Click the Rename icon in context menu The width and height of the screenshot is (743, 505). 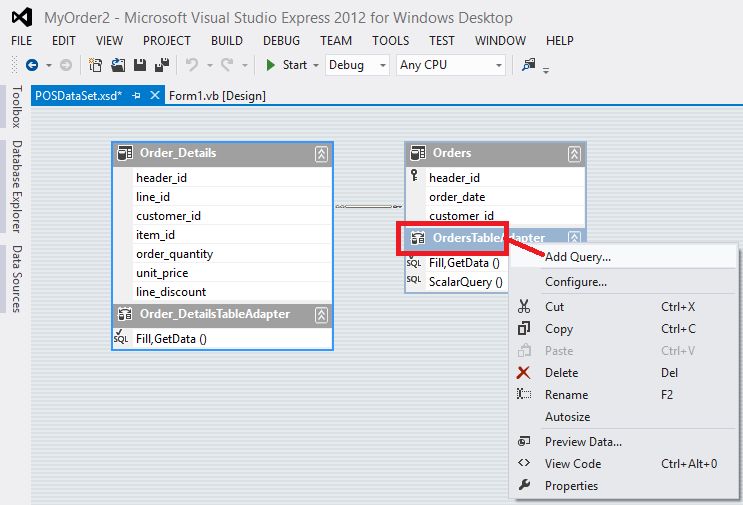tap(524, 394)
